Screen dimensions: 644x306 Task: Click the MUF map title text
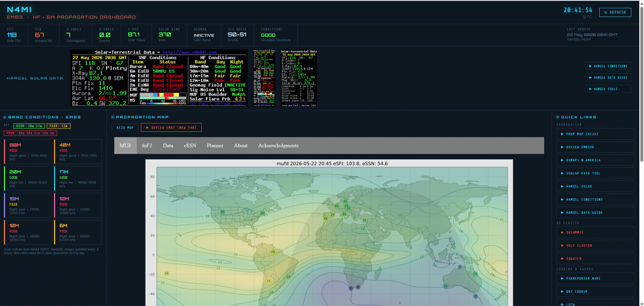(x=332, y=164)
